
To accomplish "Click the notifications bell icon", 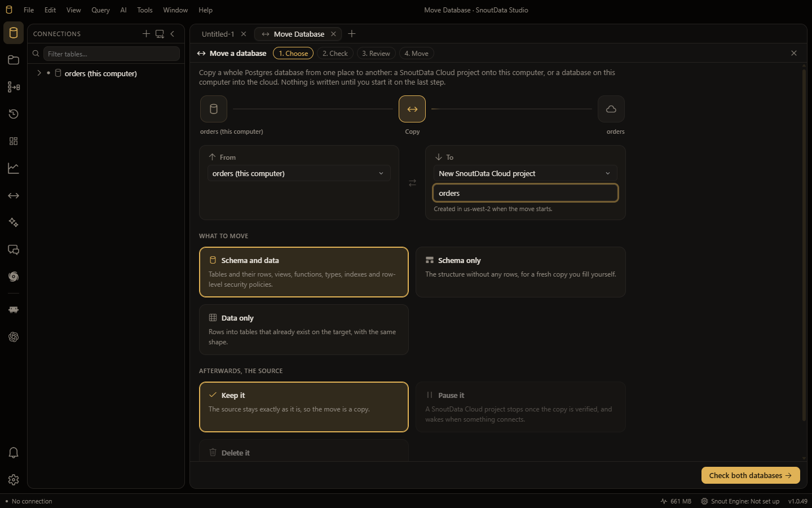I will click(14, 453).
